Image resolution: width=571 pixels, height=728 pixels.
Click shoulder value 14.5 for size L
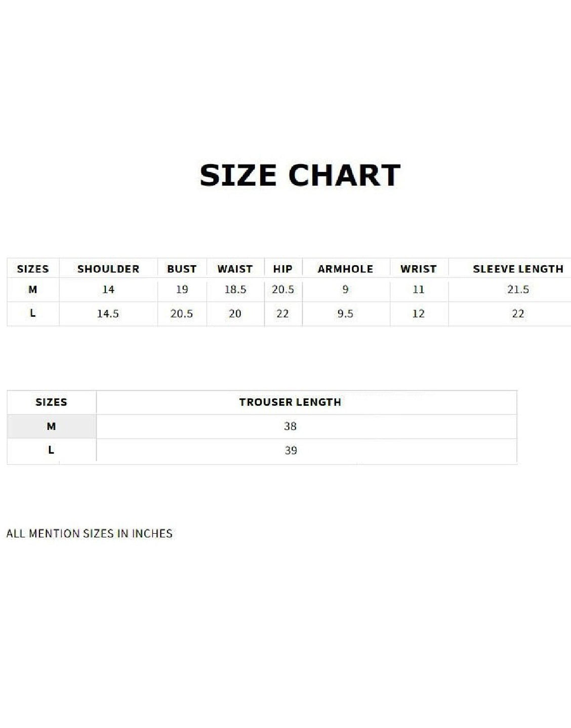click(108, 314)
